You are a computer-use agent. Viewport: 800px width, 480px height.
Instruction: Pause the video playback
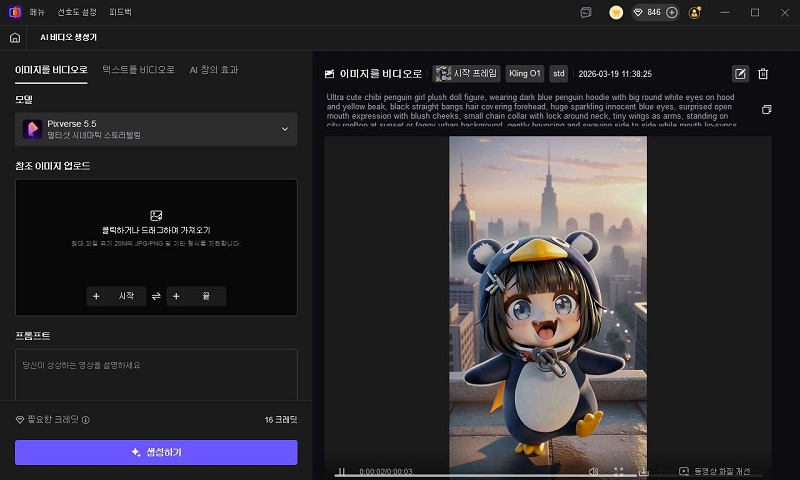342,471
